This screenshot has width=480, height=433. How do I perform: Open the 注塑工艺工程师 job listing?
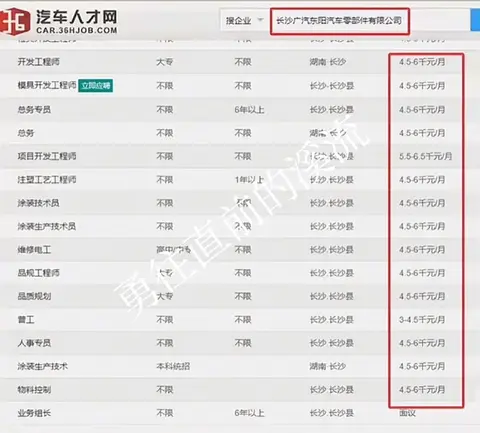(47, 179)
